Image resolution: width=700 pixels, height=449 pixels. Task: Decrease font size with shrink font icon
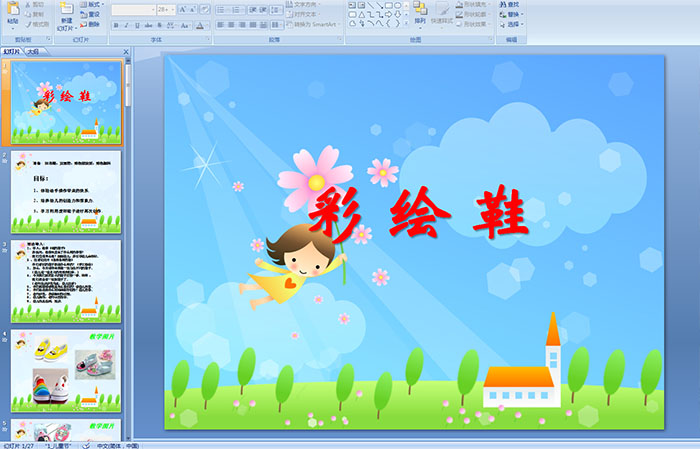(x=193, y=9)
